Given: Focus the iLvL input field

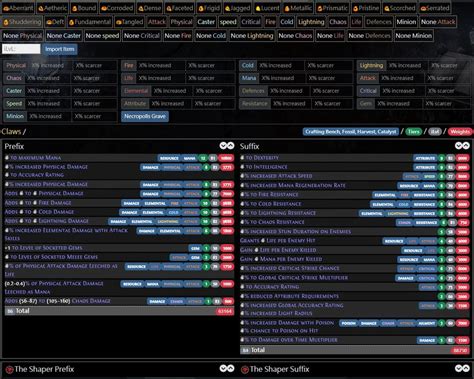Looking at the screenshot, I should [21, 49].
